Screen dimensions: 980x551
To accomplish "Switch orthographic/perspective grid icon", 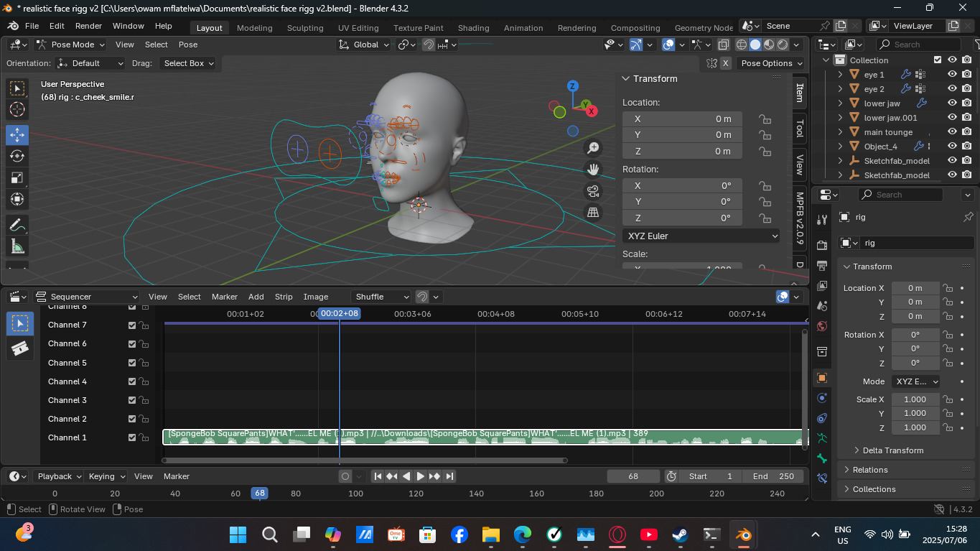I will click(593, 213).
